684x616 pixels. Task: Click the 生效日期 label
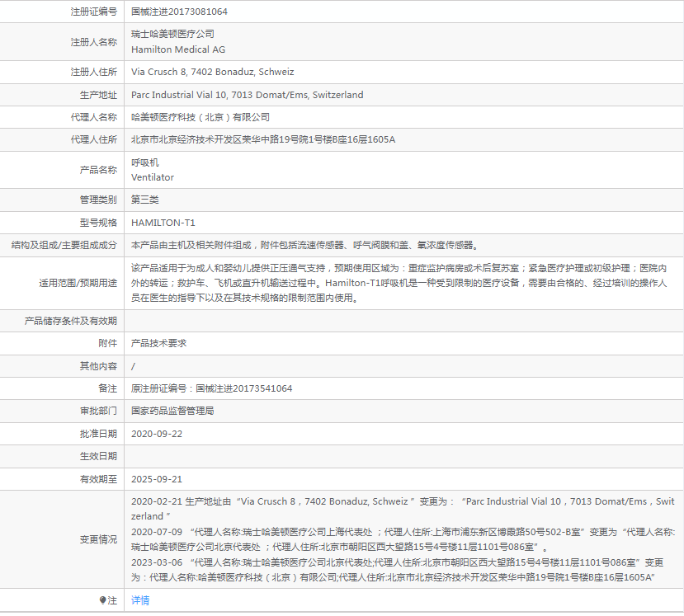click(98, 457)
